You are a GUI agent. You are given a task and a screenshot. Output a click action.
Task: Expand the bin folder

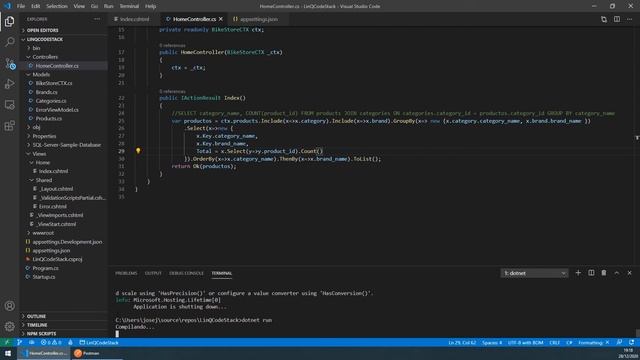[64, 48]
